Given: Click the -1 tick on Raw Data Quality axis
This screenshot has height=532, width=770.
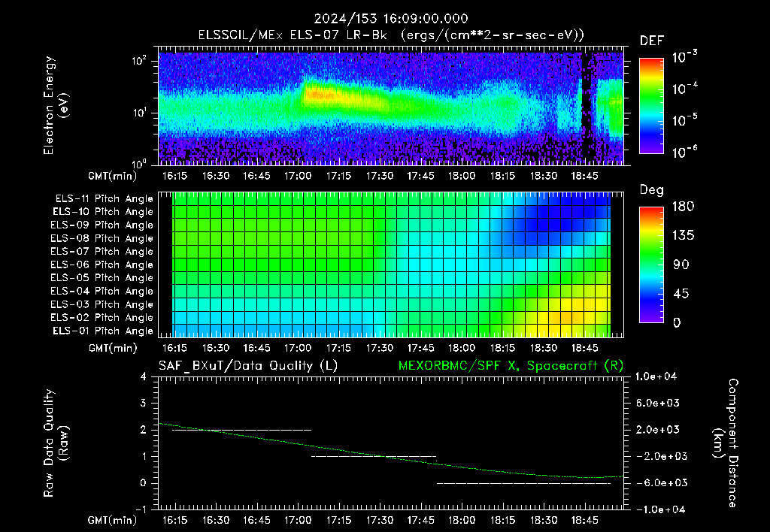Looking at the screenshot, I should [141, 509].
